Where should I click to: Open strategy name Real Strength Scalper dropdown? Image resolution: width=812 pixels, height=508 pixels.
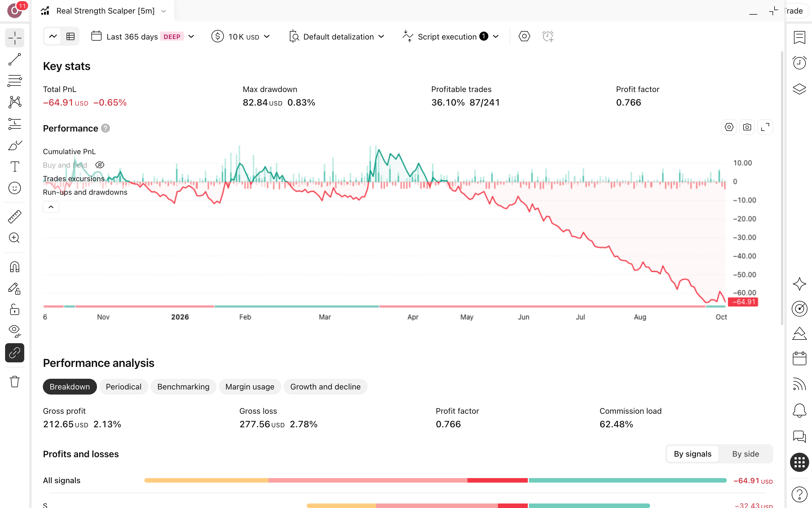tap(104, 11)
